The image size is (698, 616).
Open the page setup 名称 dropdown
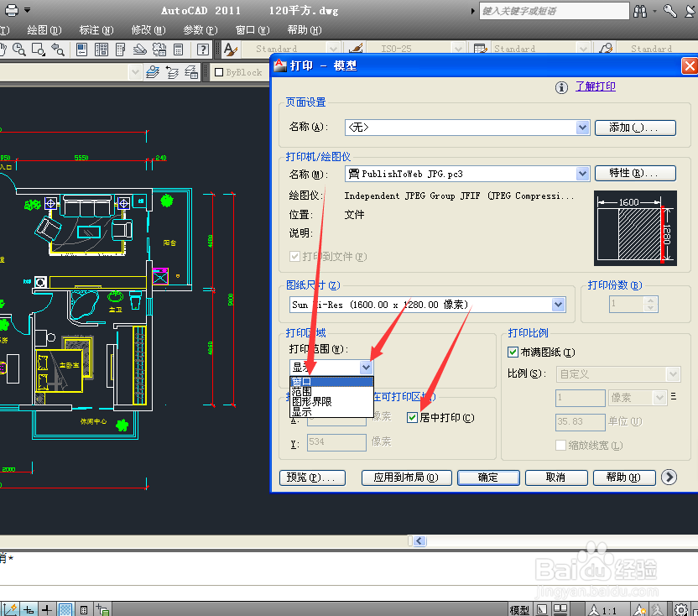[582, 128]
